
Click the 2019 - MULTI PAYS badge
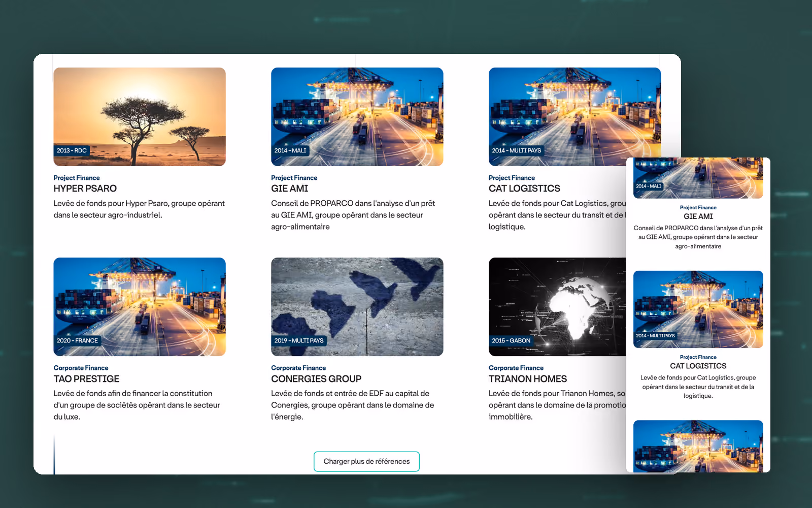pos(299,340)
